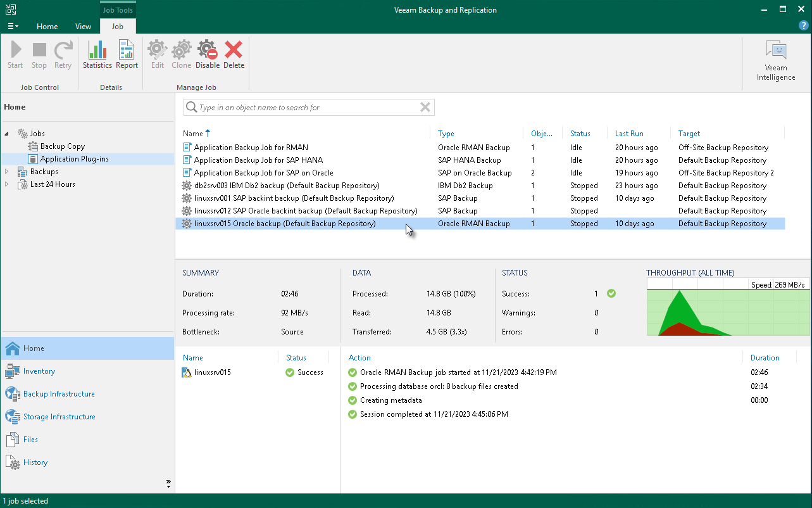Switch to the View ribbon tab

click(83, 27)
